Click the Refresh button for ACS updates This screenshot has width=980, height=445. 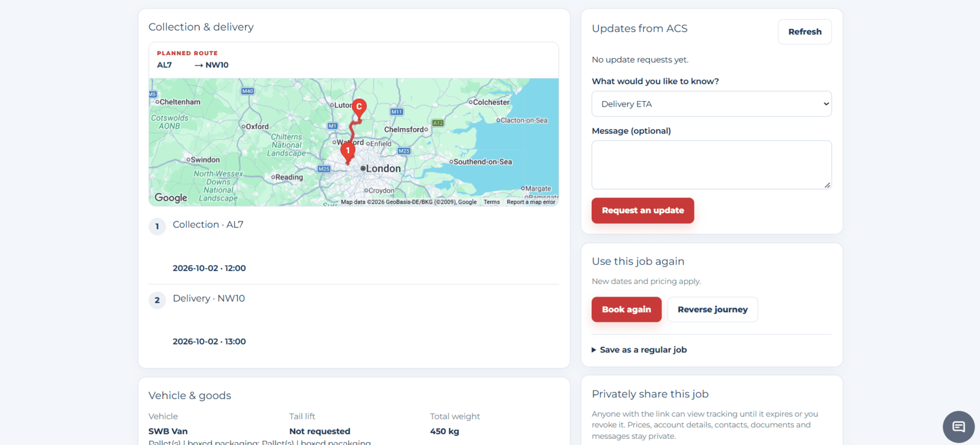pos(805,32)
